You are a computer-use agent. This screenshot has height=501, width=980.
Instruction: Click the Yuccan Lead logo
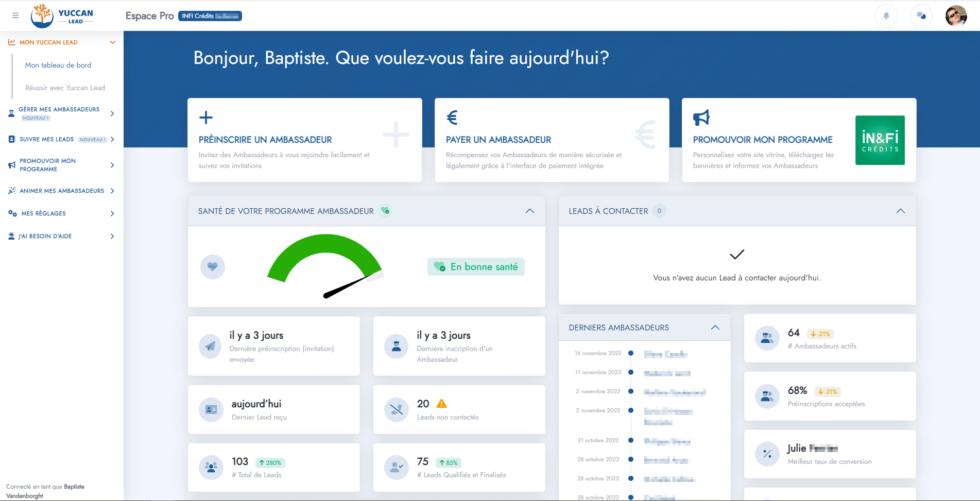pyautogui.click(x=62, y=15)
